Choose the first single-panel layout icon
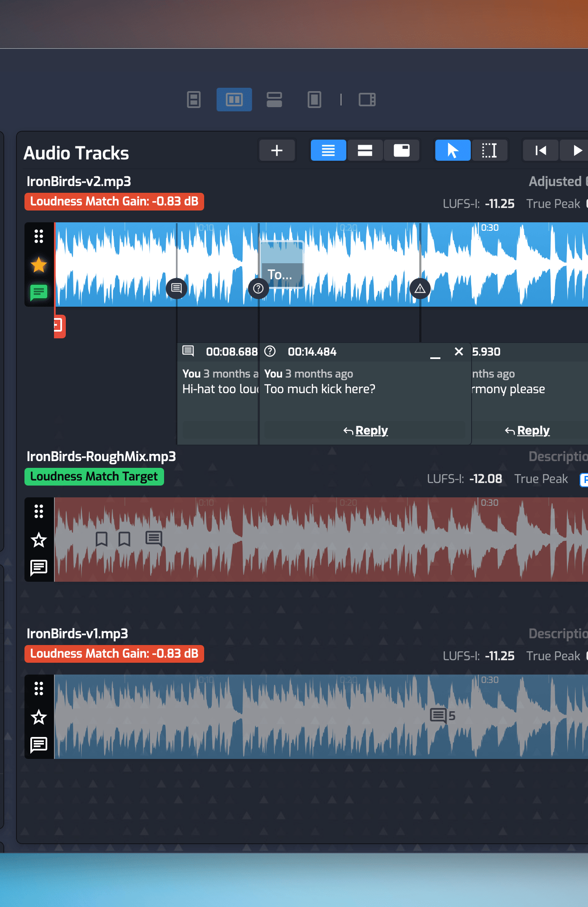Screen dimensions: 588x907 click(194, 100)
